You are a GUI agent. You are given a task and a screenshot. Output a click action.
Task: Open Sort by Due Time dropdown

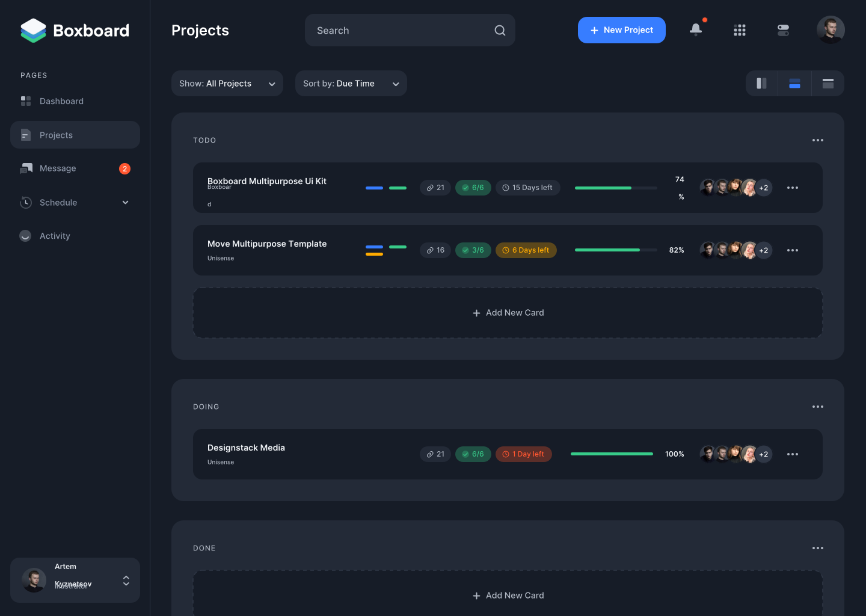[x=351, y=83]
